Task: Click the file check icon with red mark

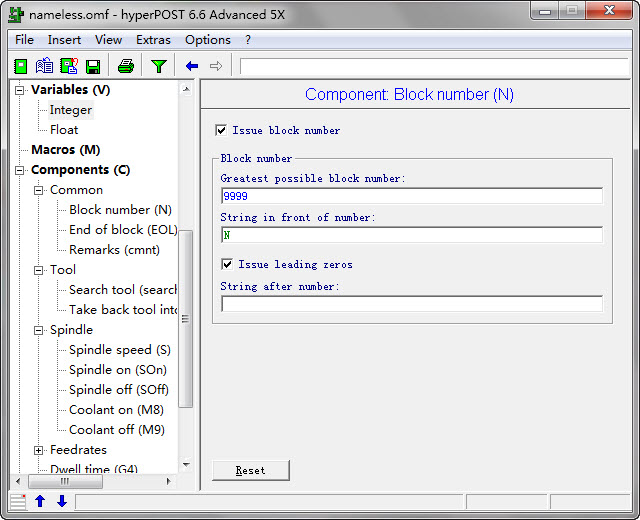Action: click(x=69, y=66)
